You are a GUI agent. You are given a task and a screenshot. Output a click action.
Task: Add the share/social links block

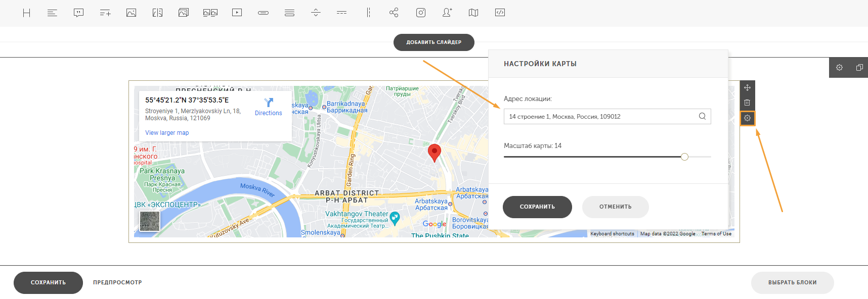[394, 13]
